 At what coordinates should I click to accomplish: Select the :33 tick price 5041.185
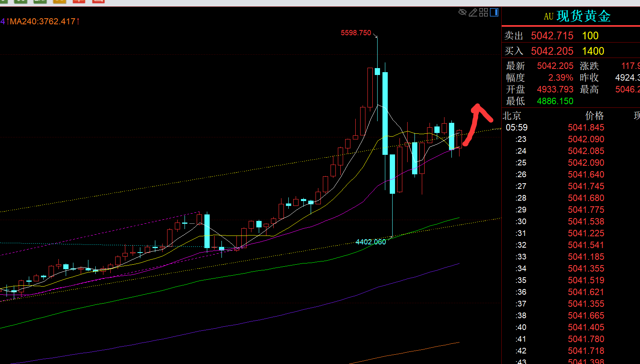[586, 257]
